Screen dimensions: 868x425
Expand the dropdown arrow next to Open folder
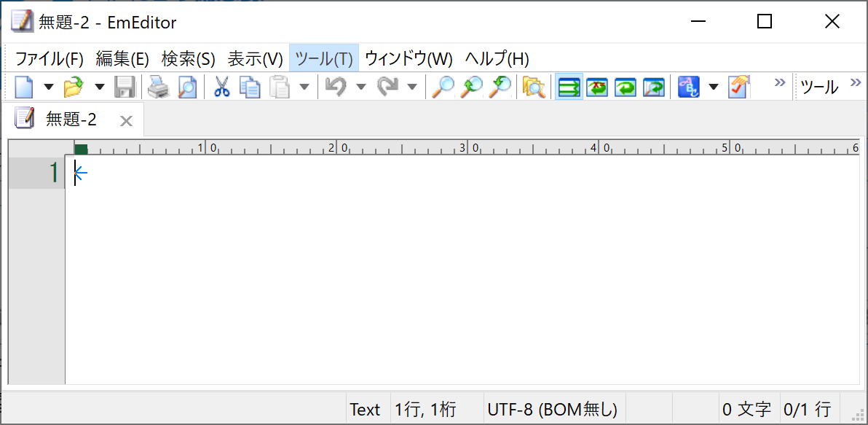[100, 87]
